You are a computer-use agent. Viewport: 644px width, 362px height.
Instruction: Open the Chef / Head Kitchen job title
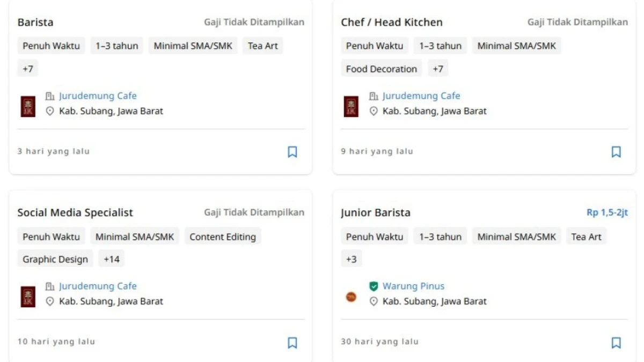[392, 23]
